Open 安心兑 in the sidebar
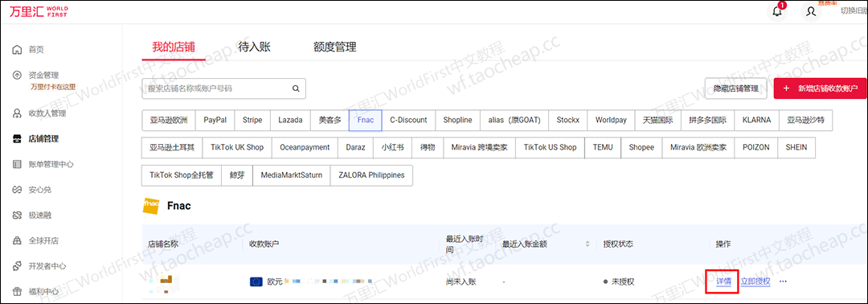Screen dimensions: 868x304 click(40, 190)
